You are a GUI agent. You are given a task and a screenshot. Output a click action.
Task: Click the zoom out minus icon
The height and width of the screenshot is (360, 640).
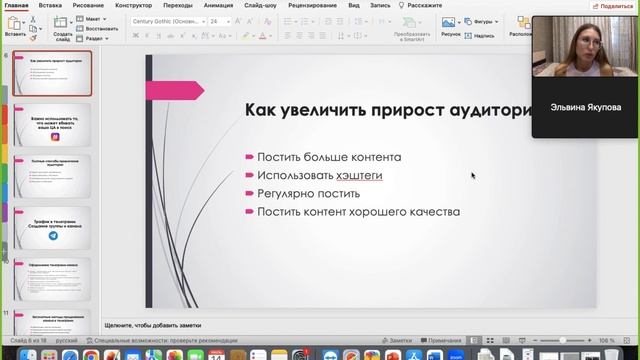pyautogui.click(x=535, y=340)
